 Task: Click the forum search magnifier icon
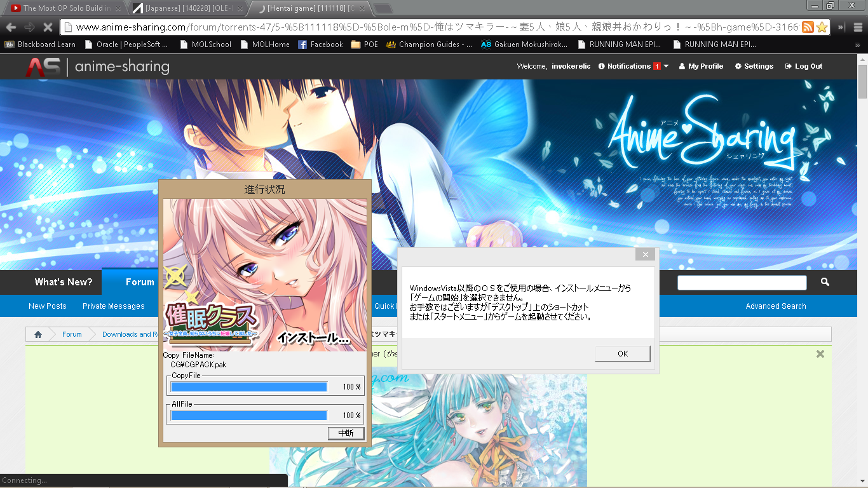pos(825,282)
